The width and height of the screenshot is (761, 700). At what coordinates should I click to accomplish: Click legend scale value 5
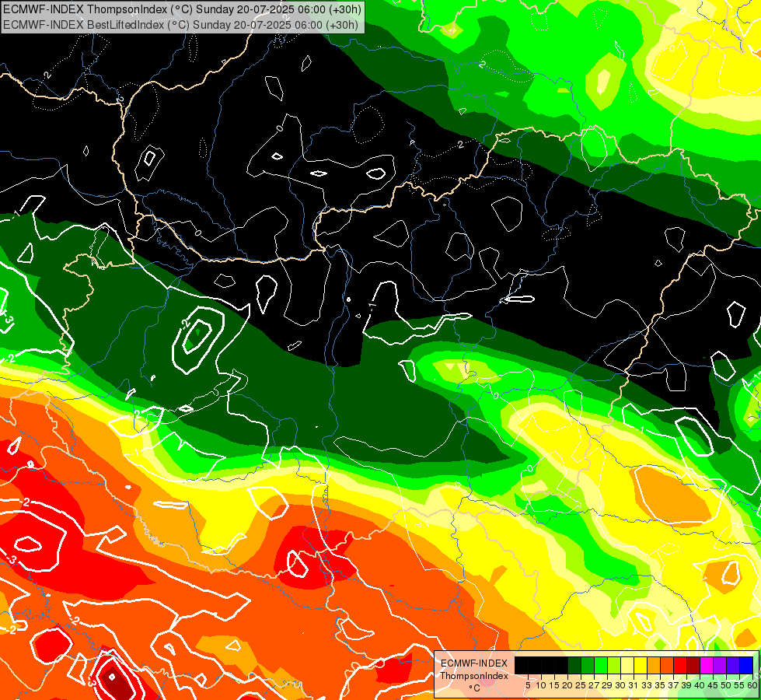[x=528, y=685]
